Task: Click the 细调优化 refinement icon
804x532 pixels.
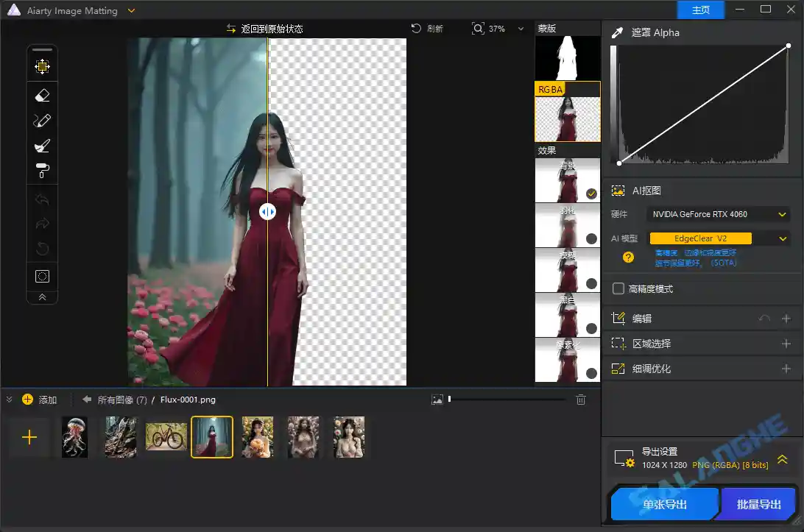Action: pyautogui.click(x=618, y=368)
